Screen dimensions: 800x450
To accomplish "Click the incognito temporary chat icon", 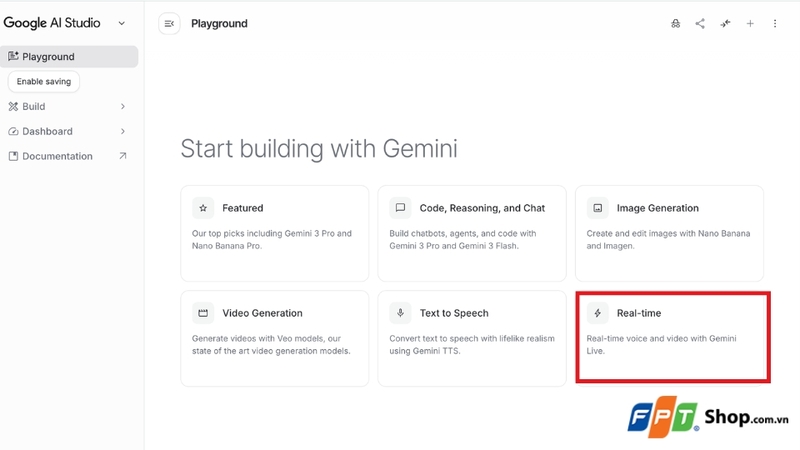I will [x=676, y=23].
